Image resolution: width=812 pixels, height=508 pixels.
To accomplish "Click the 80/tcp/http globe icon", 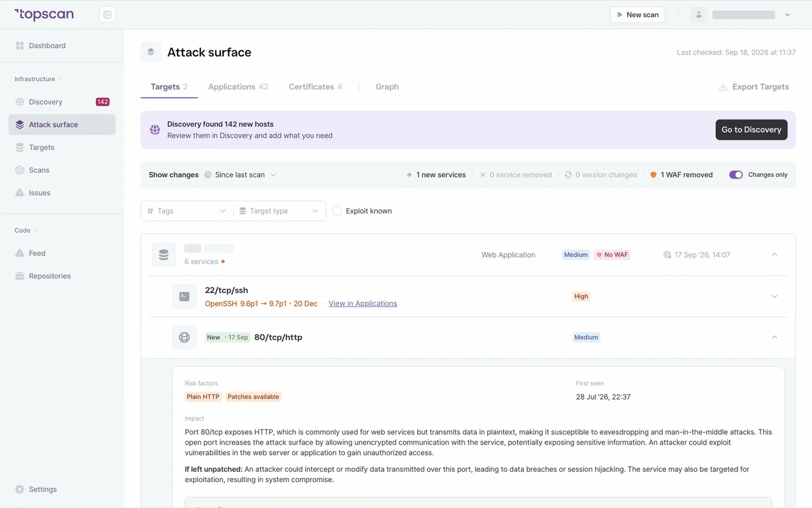I will 184,338.
